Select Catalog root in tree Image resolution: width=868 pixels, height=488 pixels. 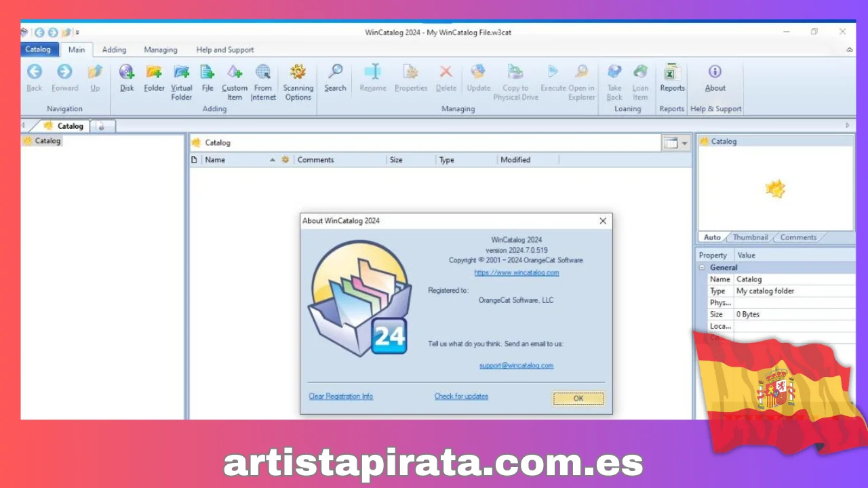coord(42,141)
